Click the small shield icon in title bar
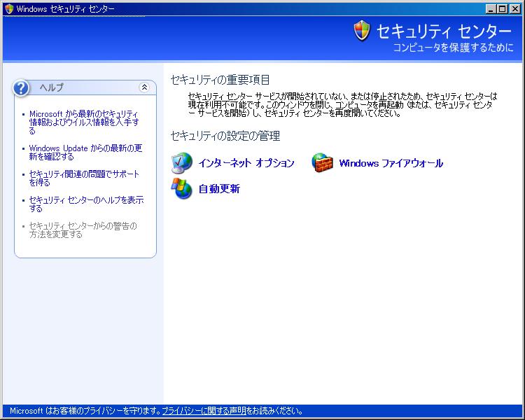 tap(9, 8)
